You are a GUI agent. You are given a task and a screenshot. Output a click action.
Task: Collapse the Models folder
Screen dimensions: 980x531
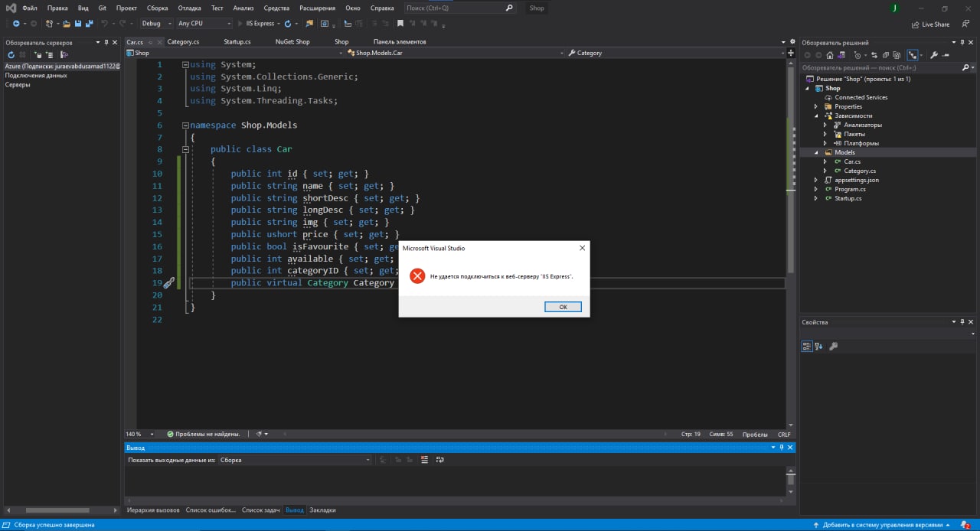coord(816,152)
